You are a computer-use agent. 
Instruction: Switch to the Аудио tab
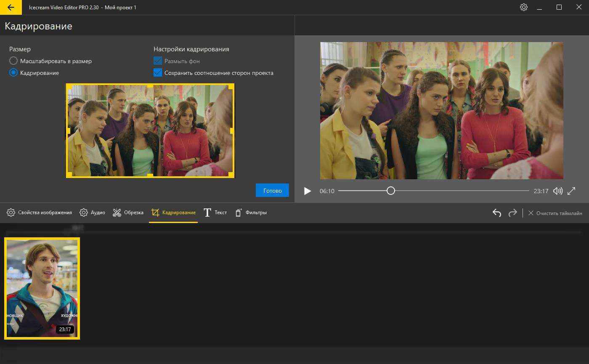point(92,213)
